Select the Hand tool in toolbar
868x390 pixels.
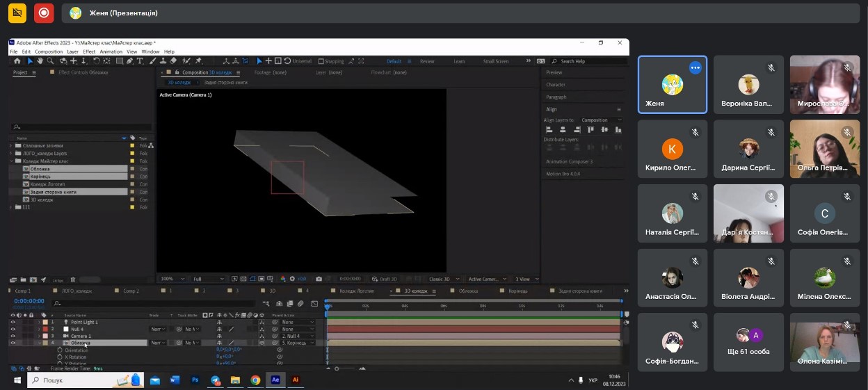(x=40, y=61)
